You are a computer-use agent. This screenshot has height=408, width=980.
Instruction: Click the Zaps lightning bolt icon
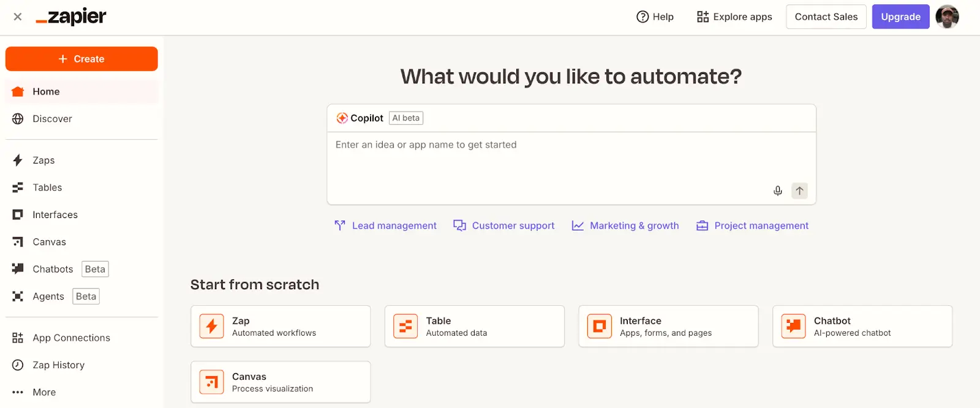click(18, 160)
